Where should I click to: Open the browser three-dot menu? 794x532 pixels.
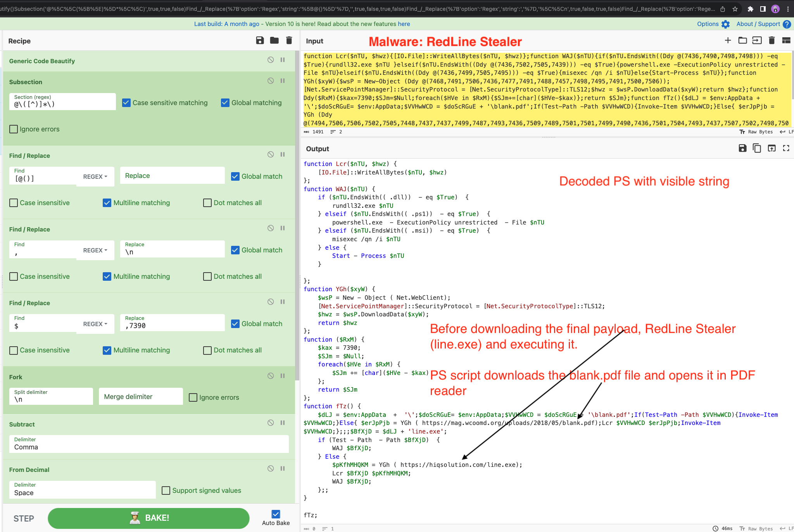(x=788, y=9)
